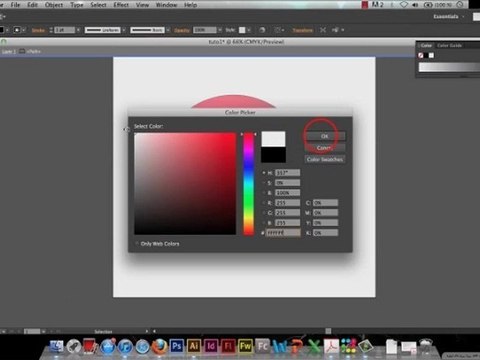Open Illustrator from the Dock
The height and width of the screenshot is (360, 480).
pos(194,346)
